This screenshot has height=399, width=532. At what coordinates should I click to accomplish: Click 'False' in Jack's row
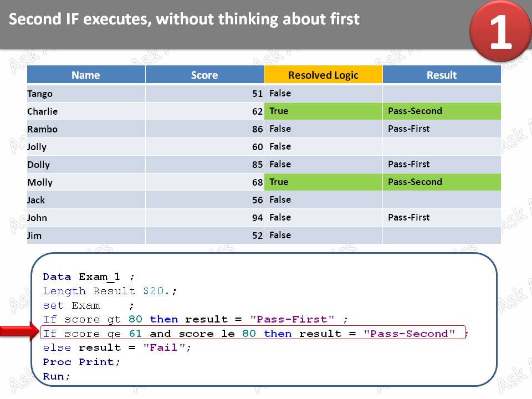click(280, 199)
